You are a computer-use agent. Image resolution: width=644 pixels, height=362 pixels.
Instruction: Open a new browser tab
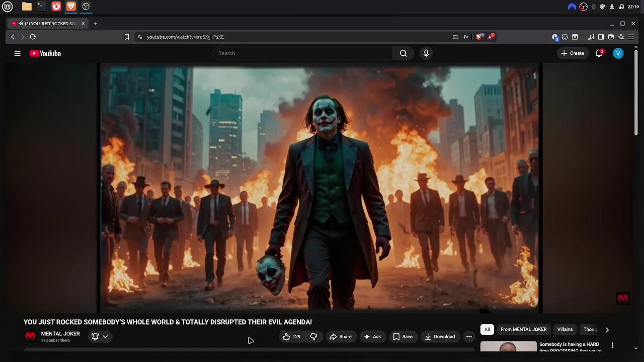point(96,24)
